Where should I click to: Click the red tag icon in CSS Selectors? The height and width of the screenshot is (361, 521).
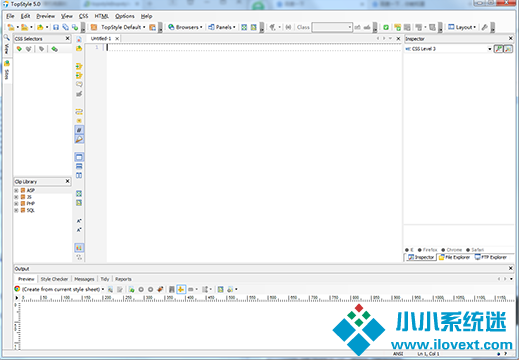19,49
